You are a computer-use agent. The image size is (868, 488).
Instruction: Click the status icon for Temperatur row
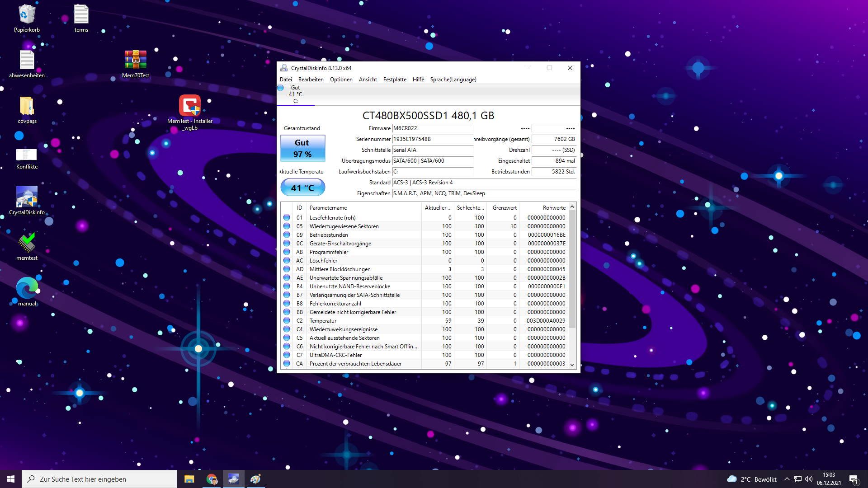coord(287,321)
